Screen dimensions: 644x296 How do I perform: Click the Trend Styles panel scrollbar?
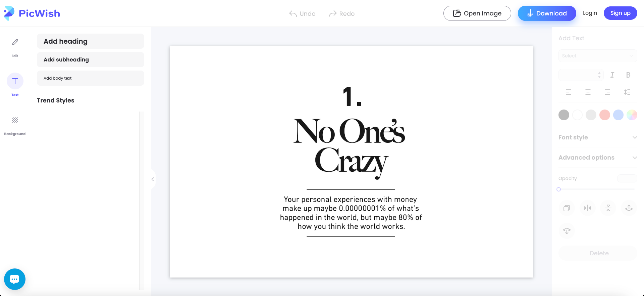(142, 201)
